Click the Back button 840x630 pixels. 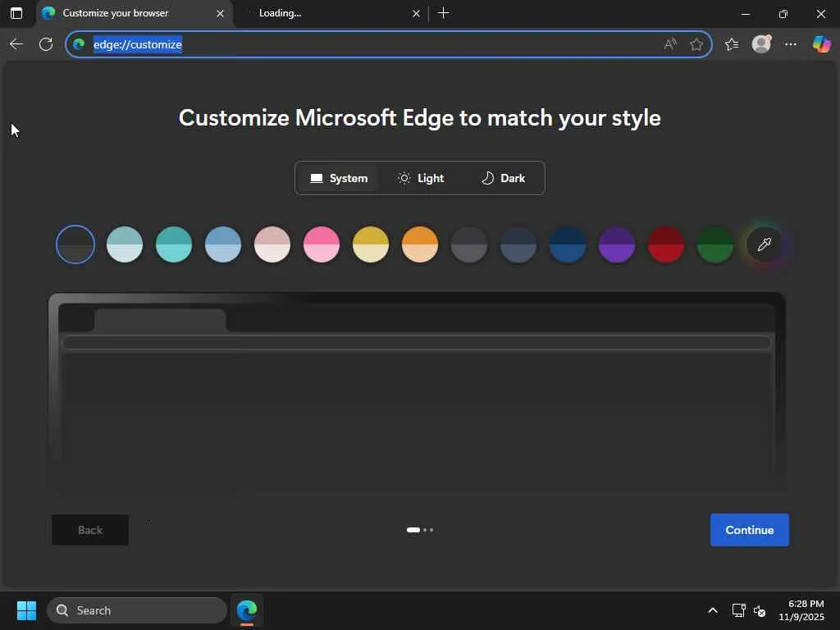pos(90,530)
